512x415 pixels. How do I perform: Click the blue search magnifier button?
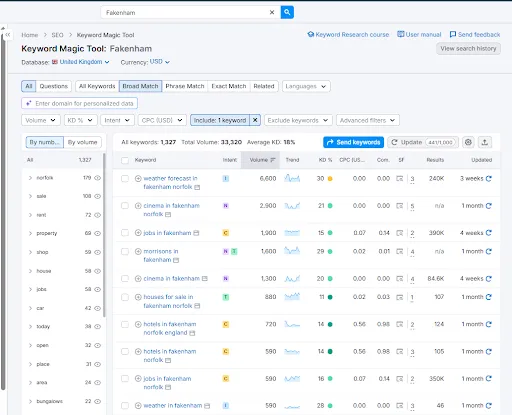click(x=287, y=12)
